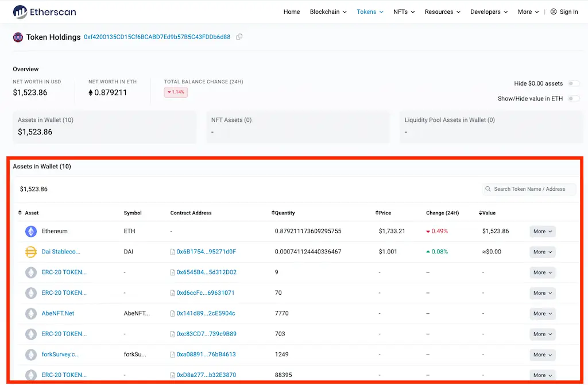Viewport: 588px width, 385px height.
Task: Open contract address 0x6B1754...95271d0F
Action: pos(206,252)
